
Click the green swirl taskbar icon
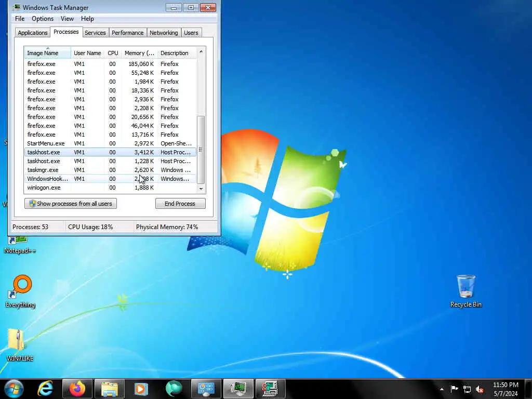point(174,389)
